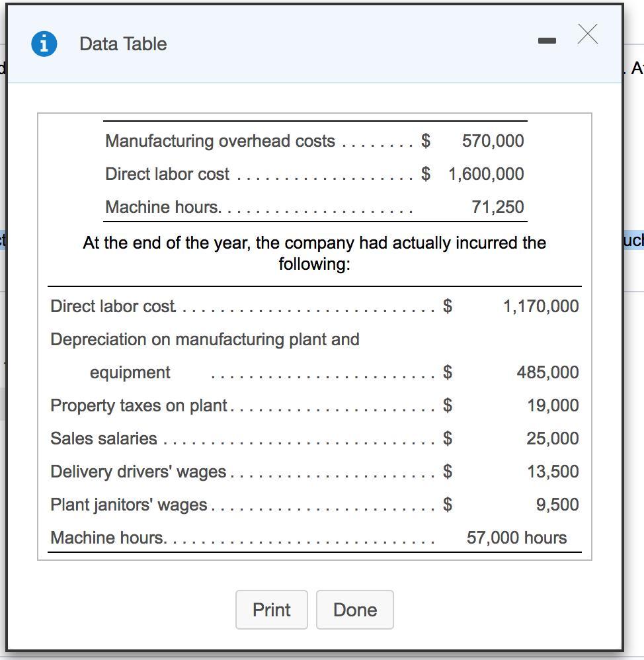Click the Data Table title text

coord(123,44)
